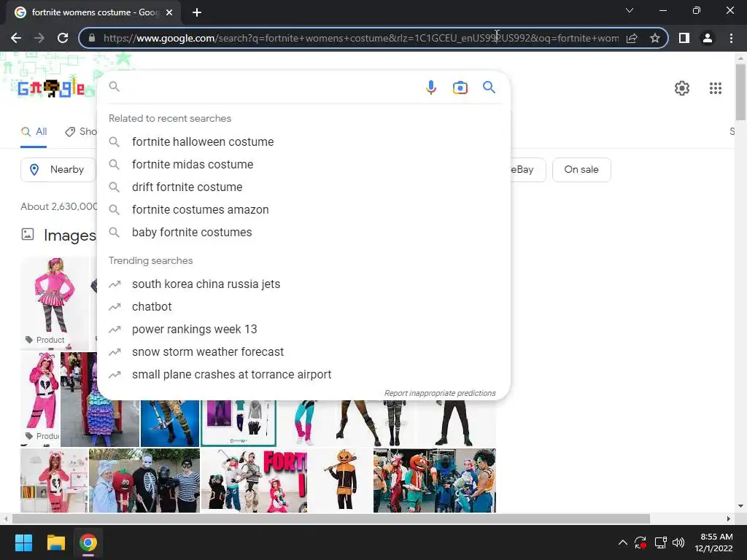The image size is (747, 560).
Task: Open the tab search dropdown chevron
Action: click(630, 10)
